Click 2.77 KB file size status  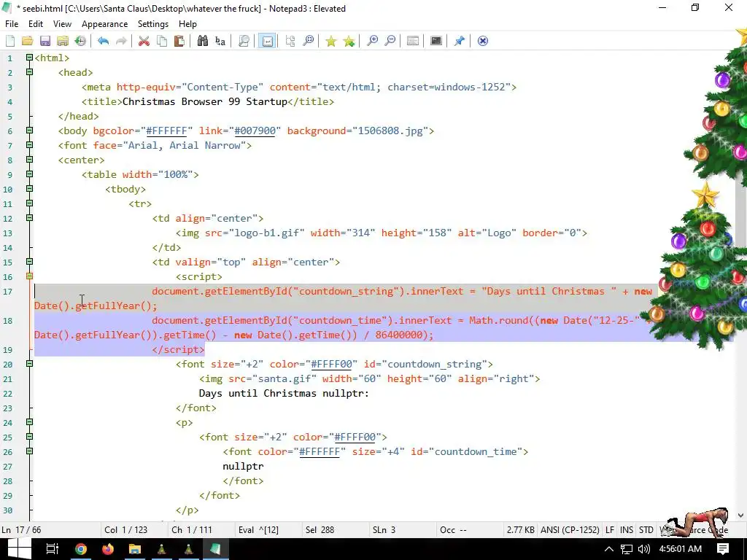click(520, 529)
